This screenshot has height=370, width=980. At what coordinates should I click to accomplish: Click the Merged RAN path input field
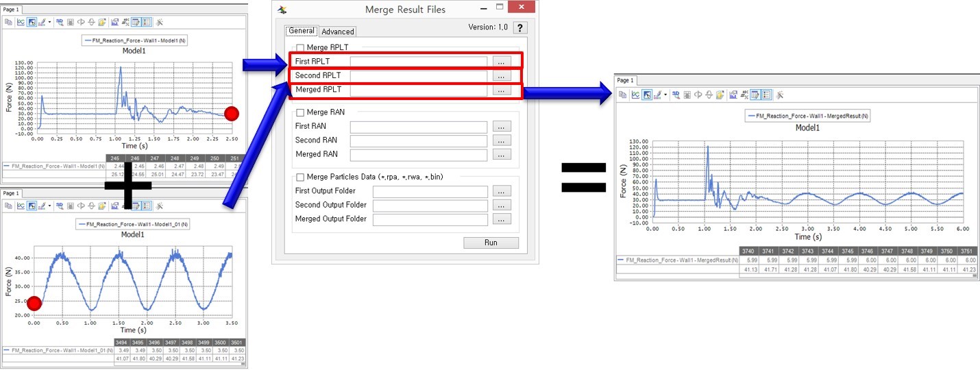(418, 154)
